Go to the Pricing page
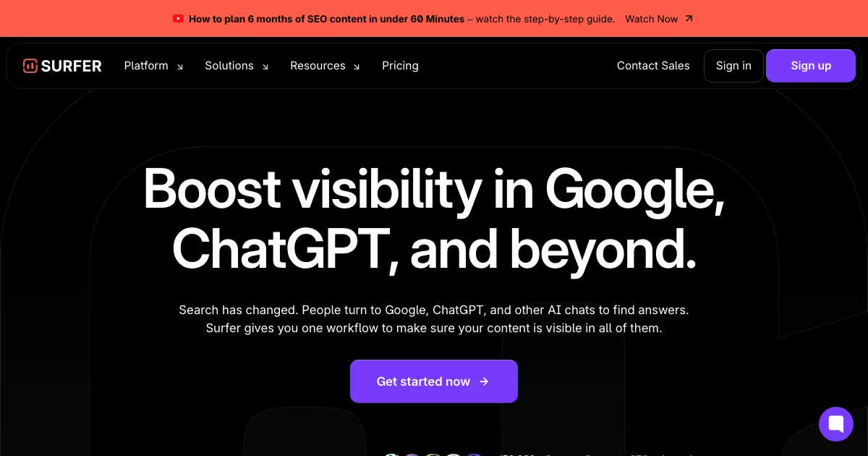The width and height of the screenshot is (868, 456). [400, 66]
